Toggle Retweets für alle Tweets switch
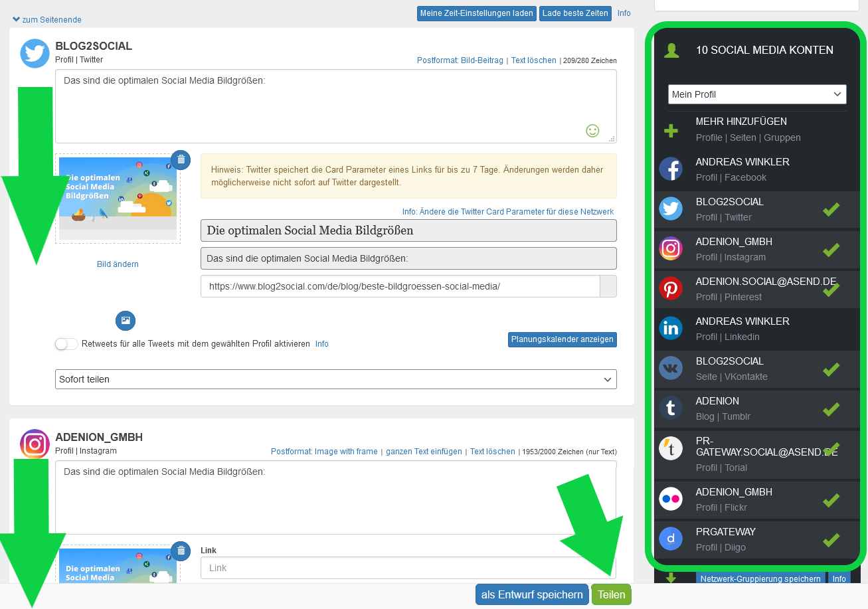 (66, 344)
